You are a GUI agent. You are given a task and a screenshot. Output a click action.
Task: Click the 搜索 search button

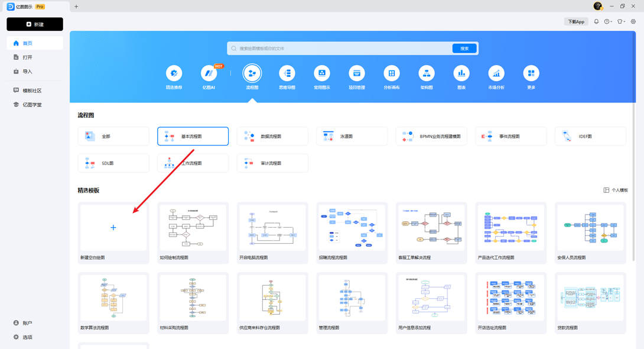tap(464, 49)
